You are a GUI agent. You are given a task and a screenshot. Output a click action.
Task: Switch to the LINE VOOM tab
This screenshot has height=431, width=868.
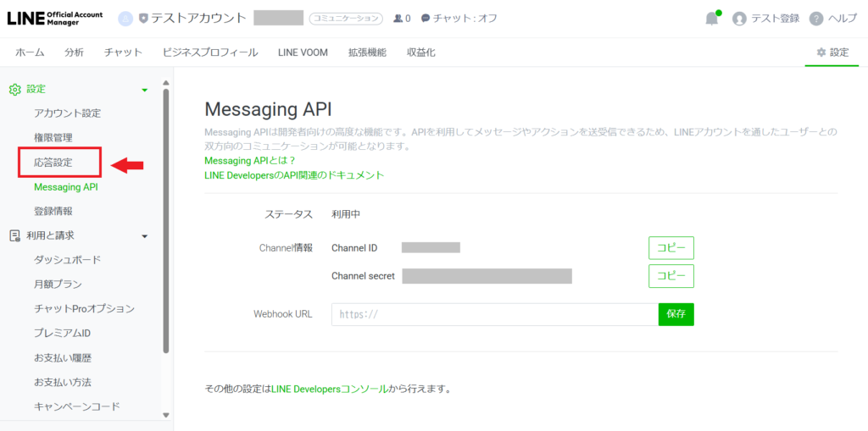[x=303, y=52]
